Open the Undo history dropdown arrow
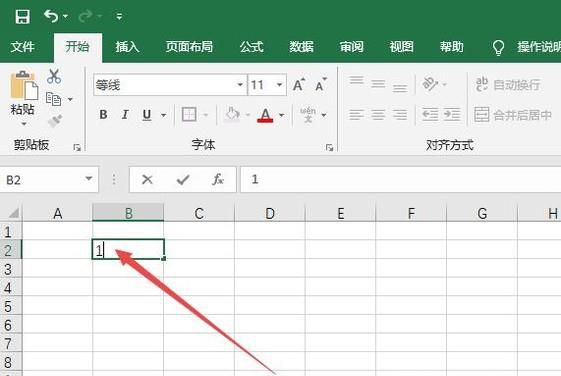Image resolution: width=561 pixels, height=376 pixels. (65, 16)
